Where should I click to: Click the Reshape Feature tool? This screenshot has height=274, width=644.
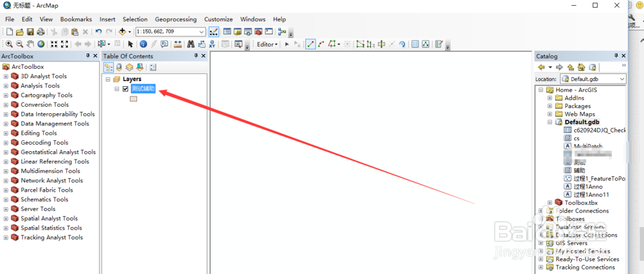coord(371,44)
